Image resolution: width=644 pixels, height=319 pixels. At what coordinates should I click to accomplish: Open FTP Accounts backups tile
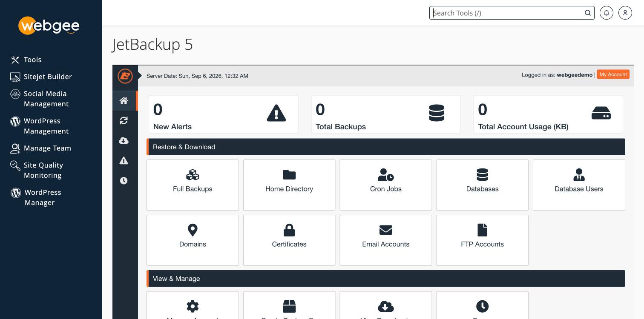[x=482, y=240]
